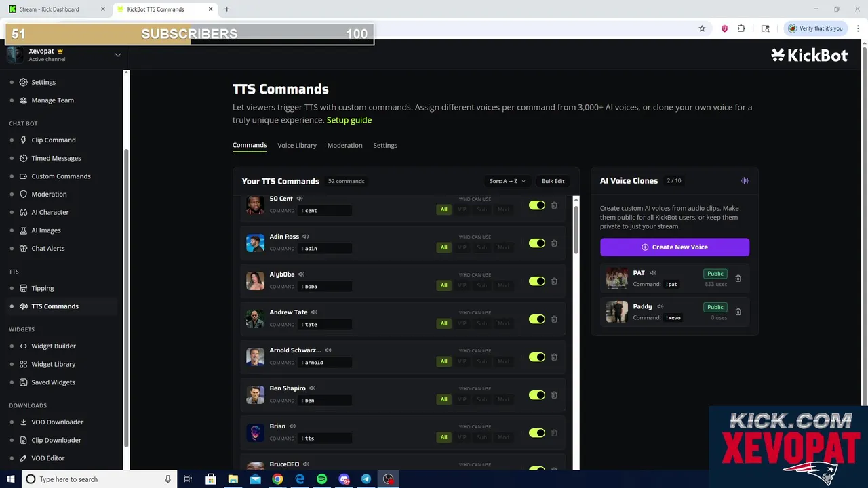Play the Paddy voice clone preview
This screenshot has width=868, height=488.
660,306
